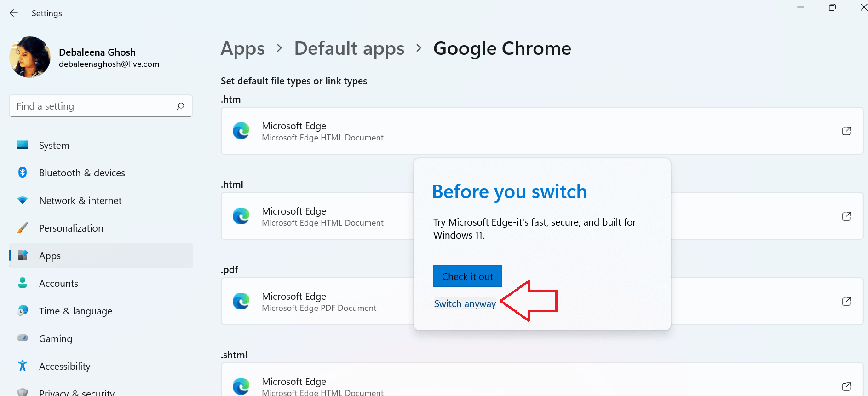Open external link icon for .html row

(x=846, y=216)
